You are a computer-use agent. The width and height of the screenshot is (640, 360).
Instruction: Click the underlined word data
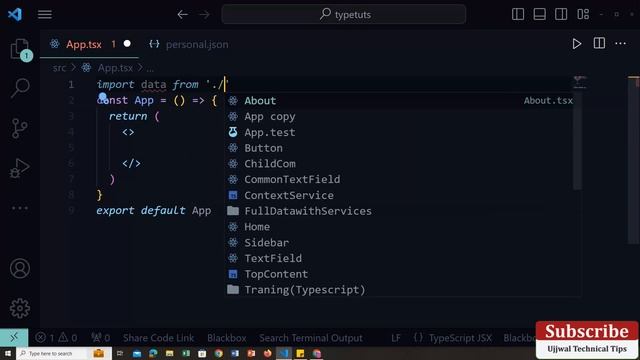[x=153, y=84]
